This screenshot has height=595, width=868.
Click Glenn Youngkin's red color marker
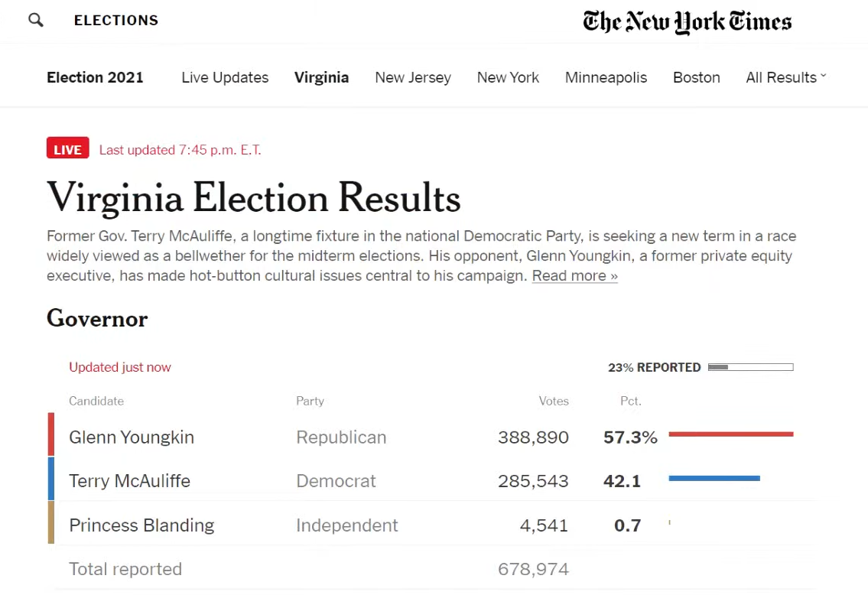(51, 434)
